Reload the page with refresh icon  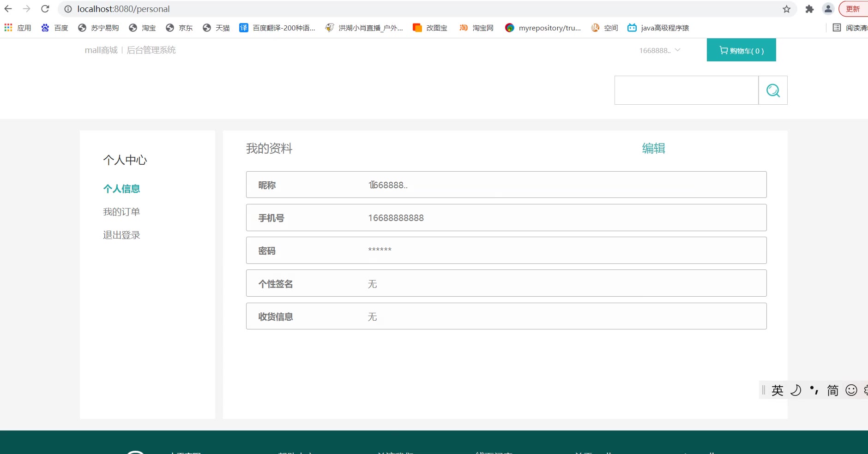pyautogui.click(x=45, y=9)
